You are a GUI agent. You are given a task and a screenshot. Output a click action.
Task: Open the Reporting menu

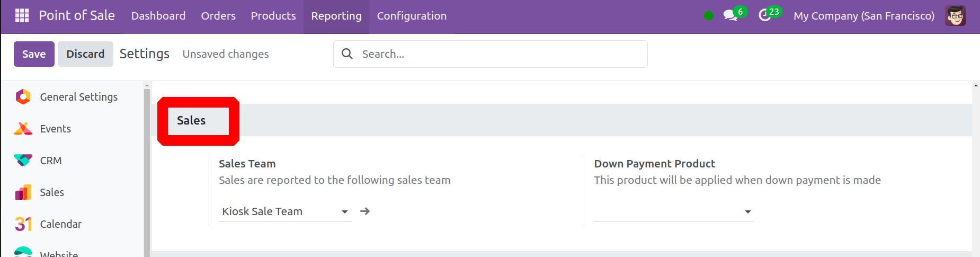(x=336, y=16)
